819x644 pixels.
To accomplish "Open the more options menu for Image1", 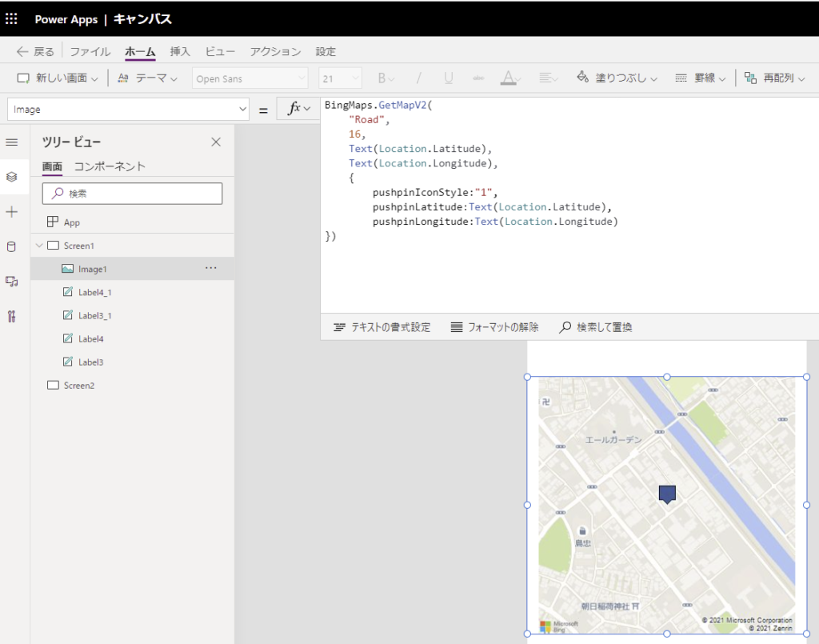I will [210, 268].
